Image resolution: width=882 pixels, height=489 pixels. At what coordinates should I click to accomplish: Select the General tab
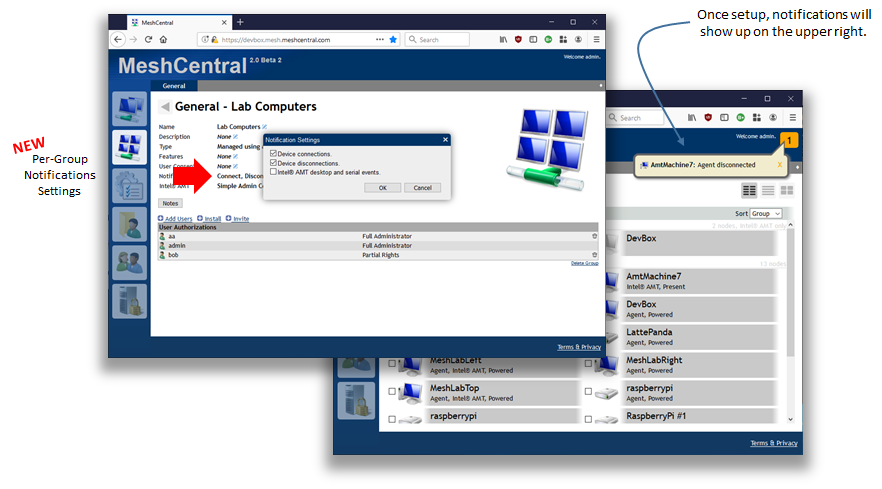coord(174,86)
